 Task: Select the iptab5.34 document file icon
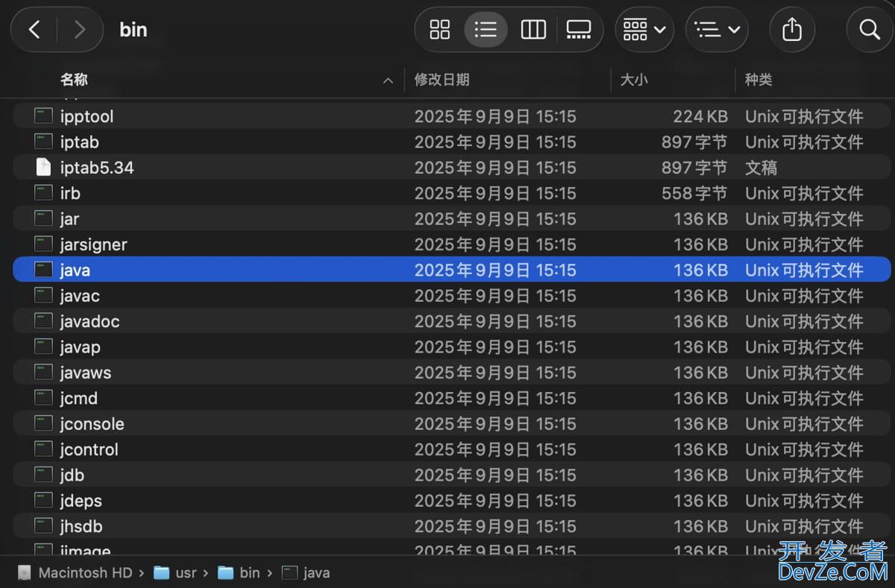(44, 168)
